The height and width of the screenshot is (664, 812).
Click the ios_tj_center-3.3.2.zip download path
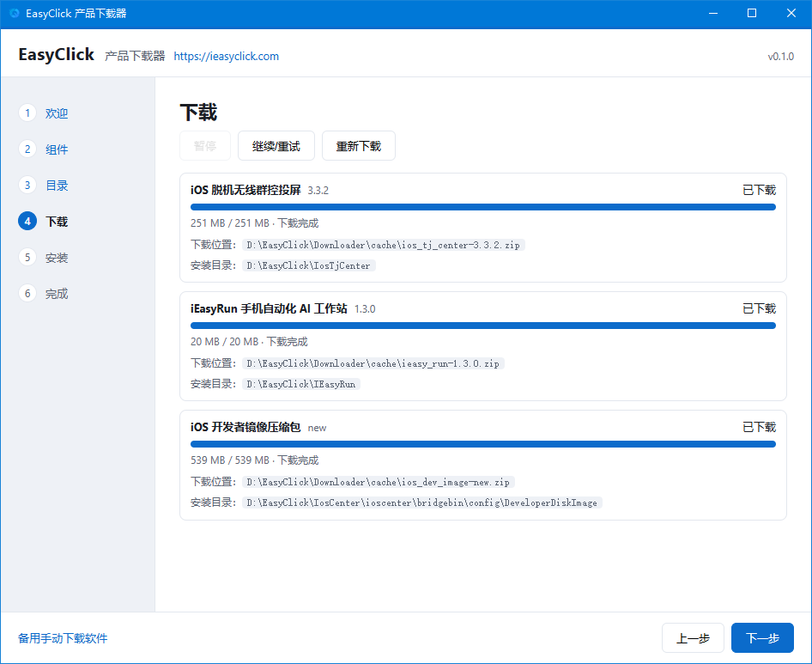click(x=383, y=245)
